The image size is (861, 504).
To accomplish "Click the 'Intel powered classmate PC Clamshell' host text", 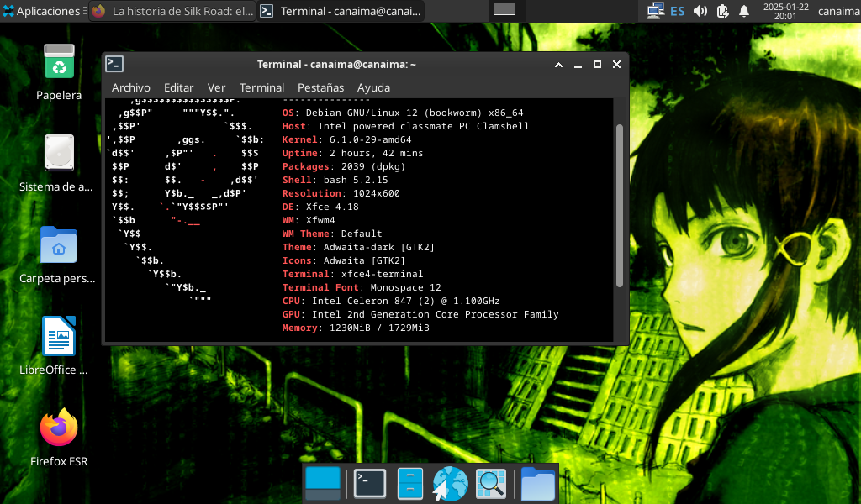I will tap(424, 126).
